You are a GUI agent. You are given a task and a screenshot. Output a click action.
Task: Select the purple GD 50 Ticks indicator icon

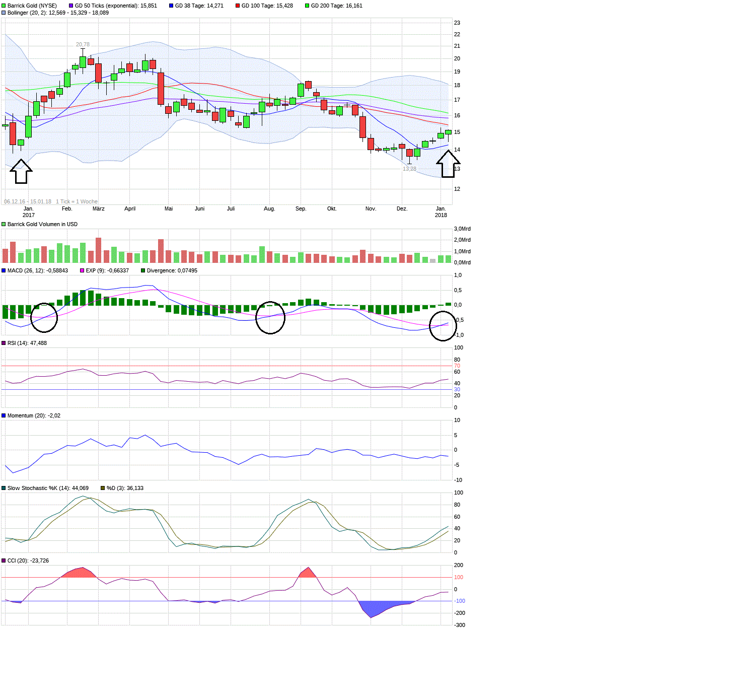point(70,5)
